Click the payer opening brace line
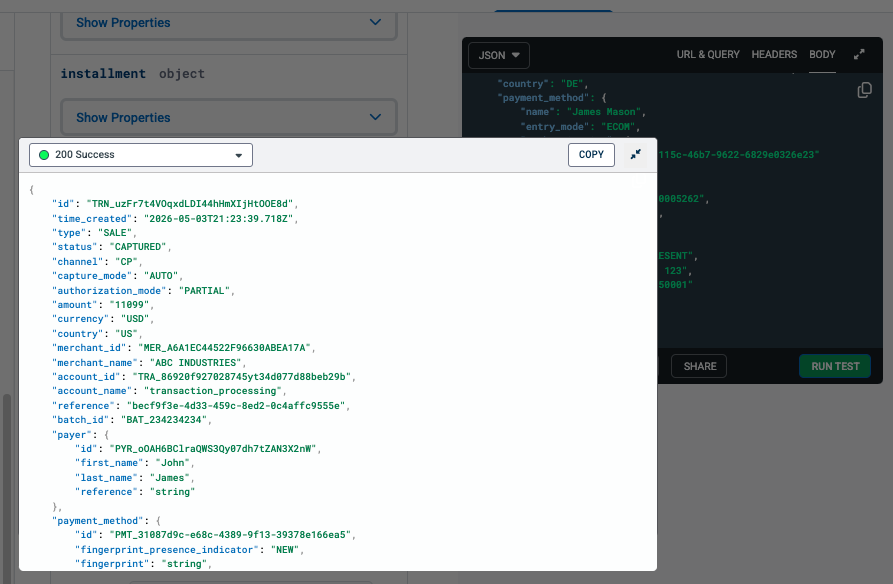893x584 pixels. click(x=80, y=435)
